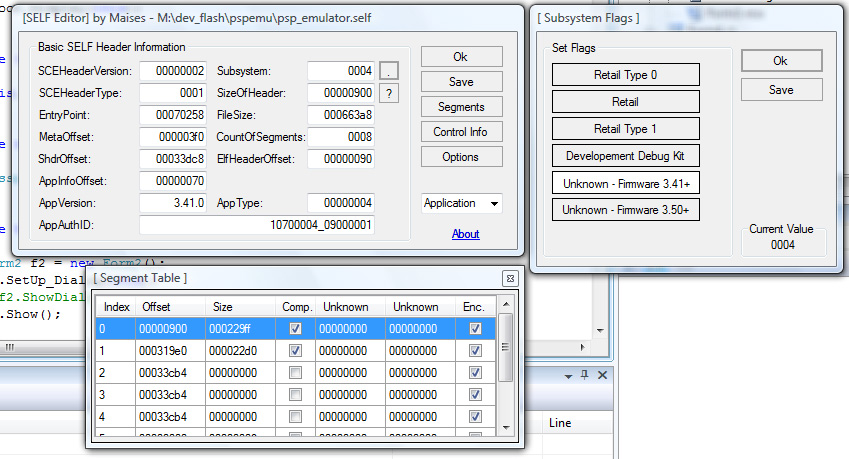Viewport: 849px width, 459px height.
Task: Toggle Comp. checkbox for segment 0
Action: click(295, 329)
